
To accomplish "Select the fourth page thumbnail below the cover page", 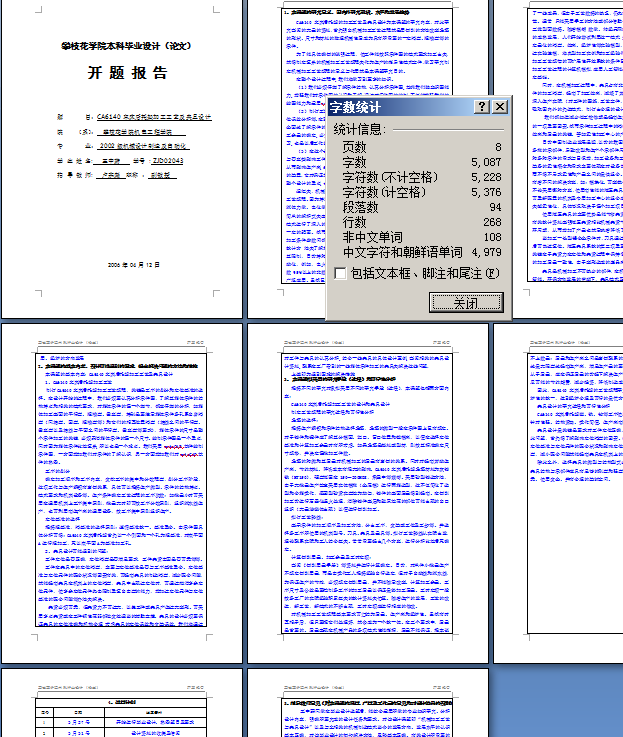I will (122, 493).
